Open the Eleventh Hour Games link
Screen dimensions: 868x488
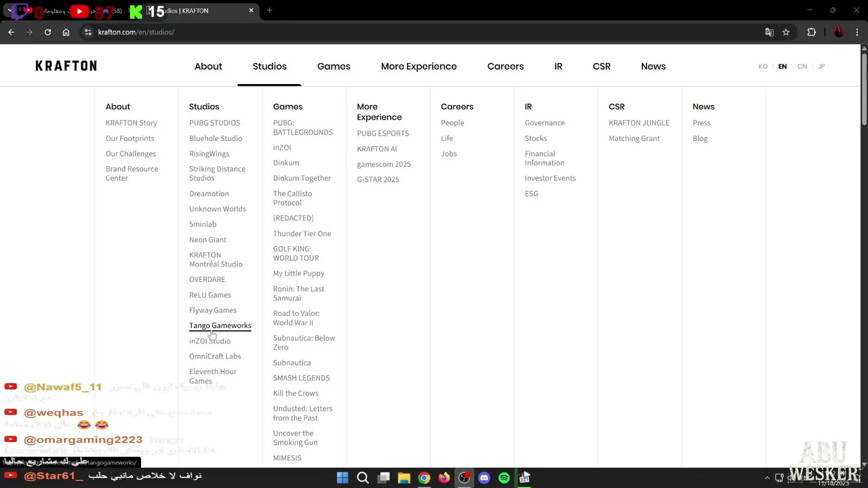[213, 376]
